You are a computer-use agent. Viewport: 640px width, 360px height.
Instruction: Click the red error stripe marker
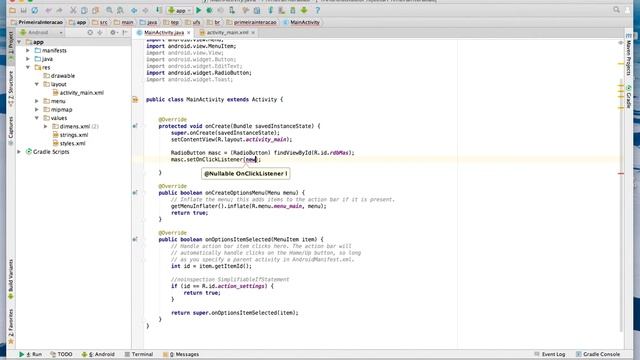coord(621,173)
